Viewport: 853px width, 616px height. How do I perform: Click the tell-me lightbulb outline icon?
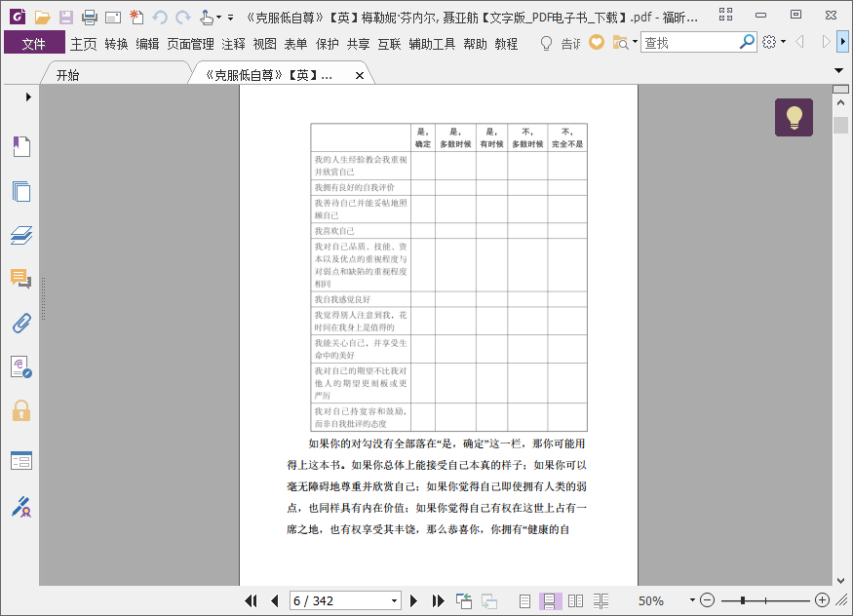tap(546, 43)
